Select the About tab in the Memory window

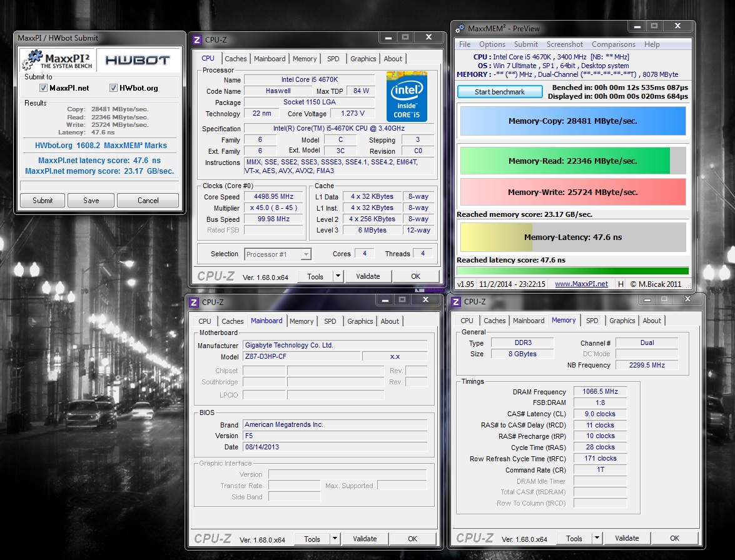tap(652, 321)
